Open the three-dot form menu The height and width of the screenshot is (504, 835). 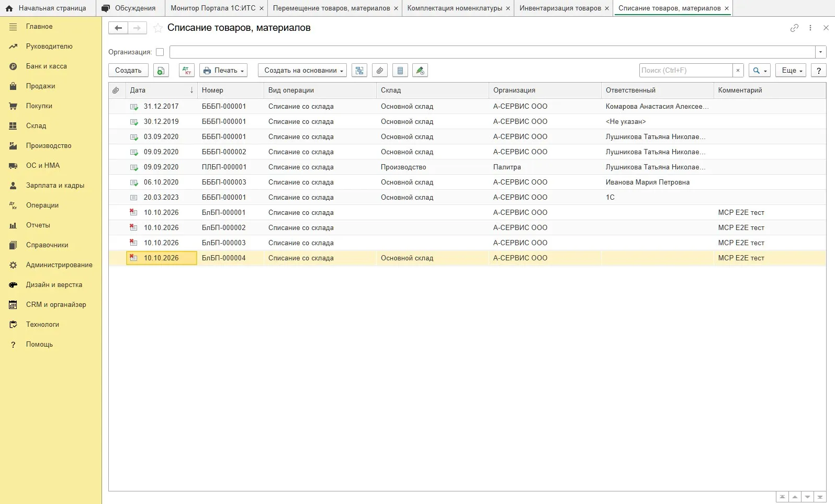click(810, 28)
